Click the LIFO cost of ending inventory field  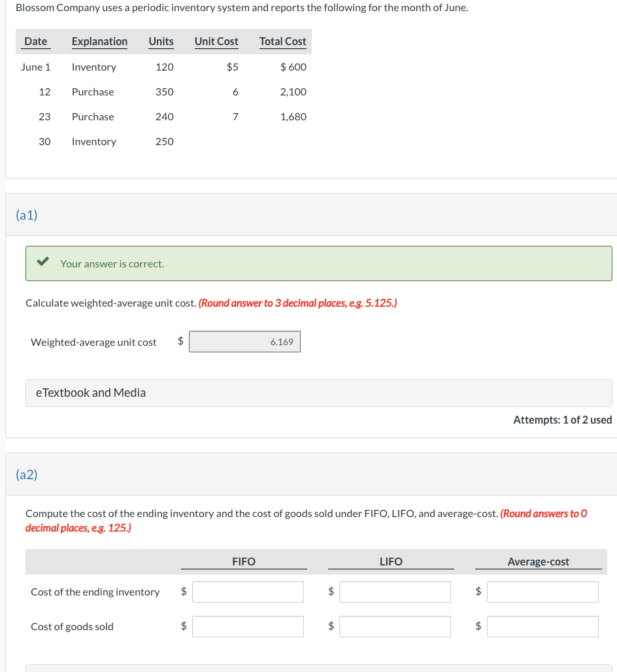point(395,592)
